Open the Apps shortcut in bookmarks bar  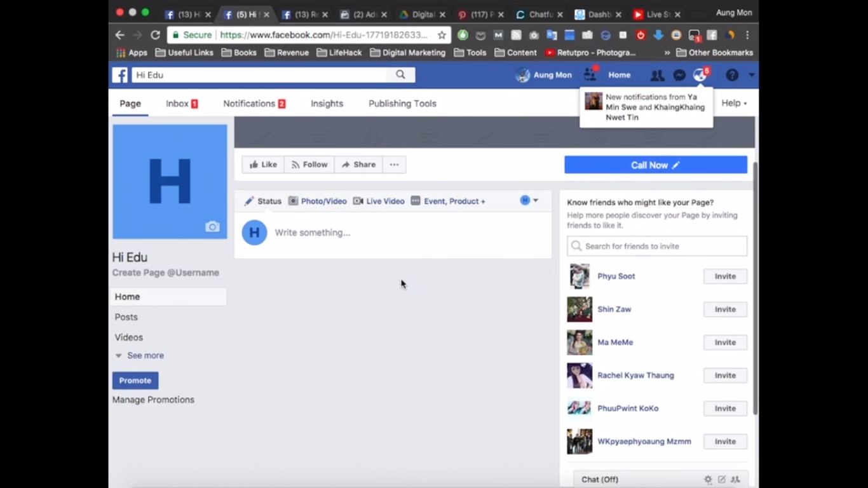pyautogui.click(x=132, y=53)
